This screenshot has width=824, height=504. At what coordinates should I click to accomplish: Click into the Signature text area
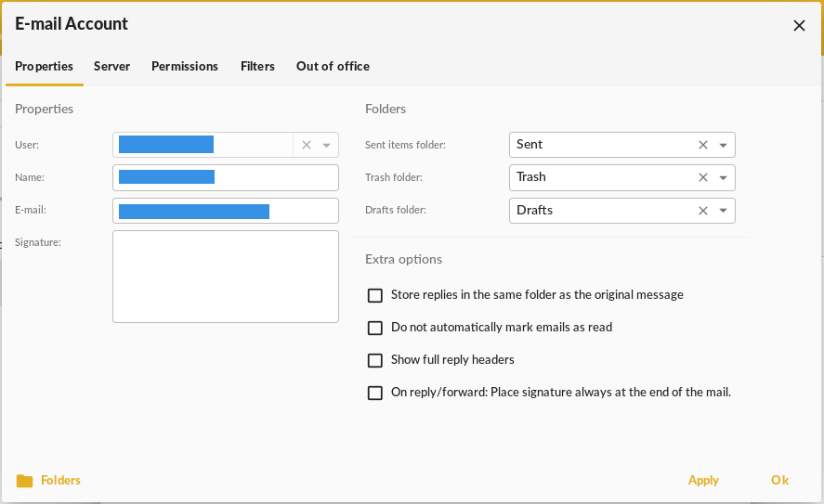point(226,277)
